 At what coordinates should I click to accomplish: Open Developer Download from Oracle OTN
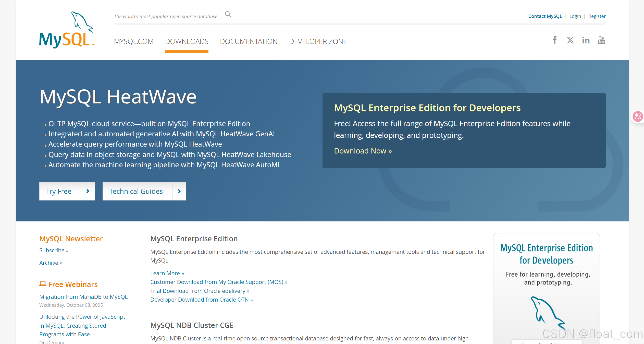[x=202, y=300]
